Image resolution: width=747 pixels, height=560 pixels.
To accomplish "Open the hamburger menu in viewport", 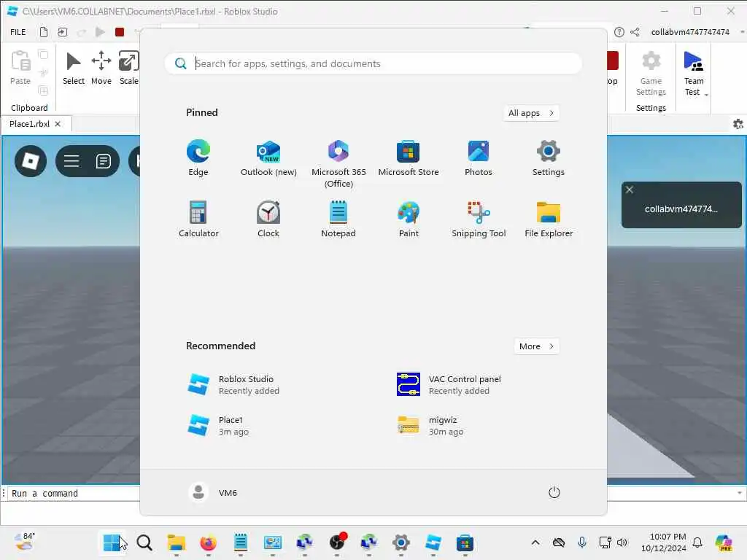I will tap(71, 161).
